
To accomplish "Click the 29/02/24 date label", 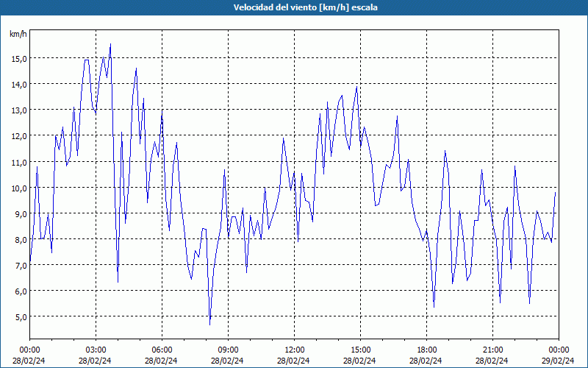I will pos(559,361).
